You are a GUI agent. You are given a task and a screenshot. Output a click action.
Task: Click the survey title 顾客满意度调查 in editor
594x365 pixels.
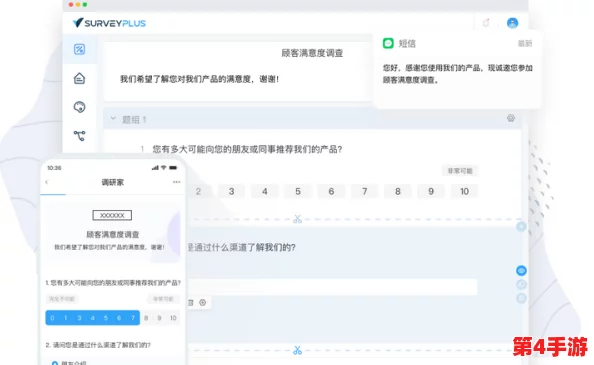coord(312,53)
